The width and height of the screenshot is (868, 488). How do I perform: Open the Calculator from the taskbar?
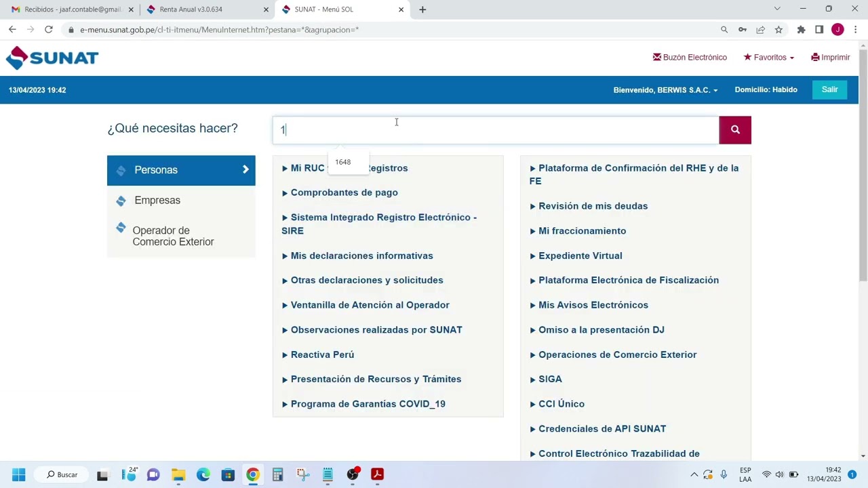pyautogui.click(x=277, y=474)
